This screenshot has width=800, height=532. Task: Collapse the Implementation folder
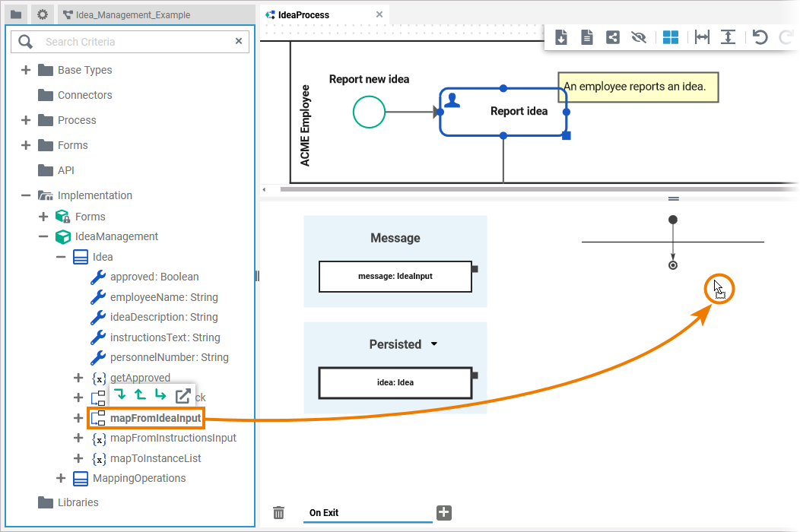pyautogui.click(x=26, y=195)
